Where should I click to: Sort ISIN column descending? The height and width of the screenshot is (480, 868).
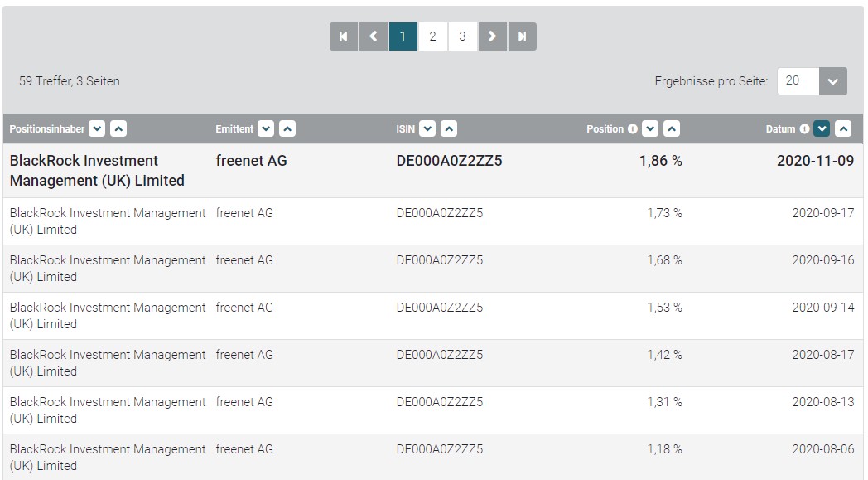coord(427,128)
